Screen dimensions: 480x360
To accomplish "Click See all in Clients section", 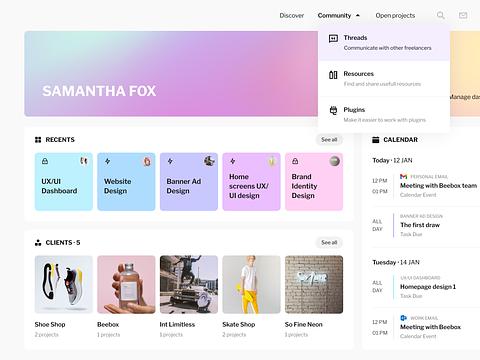I will click(x=329, y=242).
